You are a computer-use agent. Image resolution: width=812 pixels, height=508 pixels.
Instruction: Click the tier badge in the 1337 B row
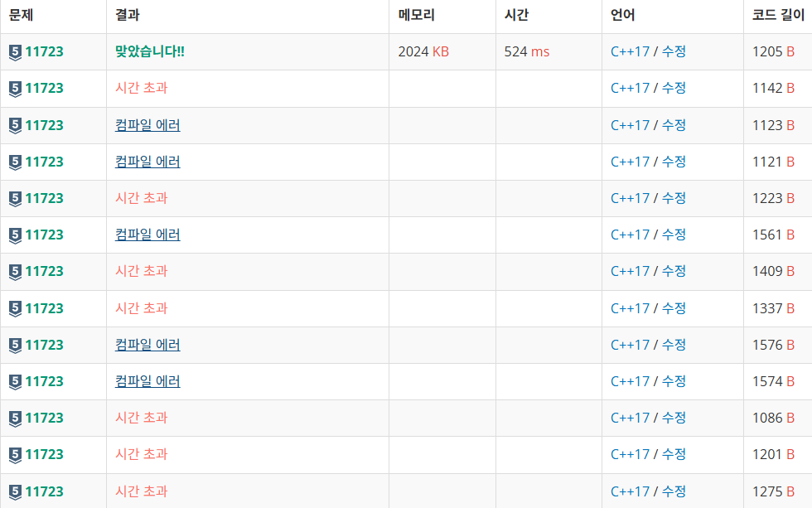15,308
